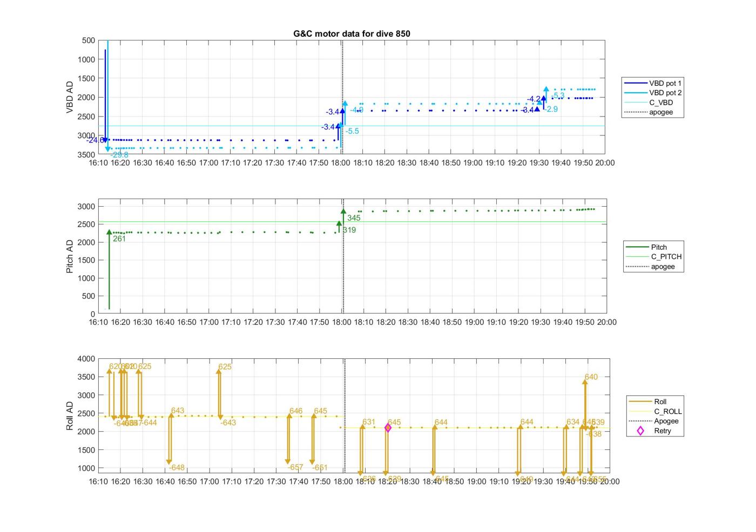Click the "-2.9" data label on VBD plot
The width and height of the screenshot is (756, 532).
(551, 109)
